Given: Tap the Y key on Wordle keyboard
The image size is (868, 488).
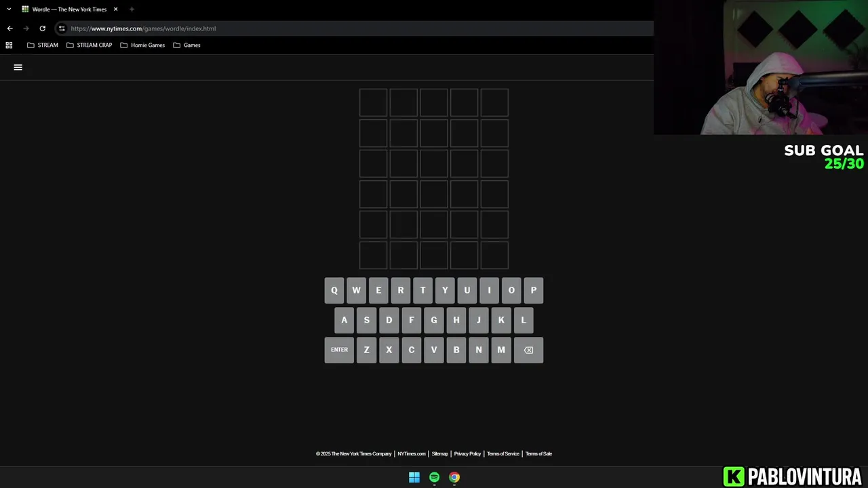Looking at the screenshot, I should click(445, 290).
